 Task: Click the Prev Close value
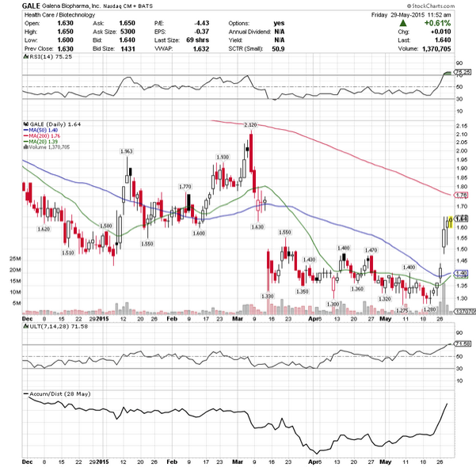coord(65,48)
